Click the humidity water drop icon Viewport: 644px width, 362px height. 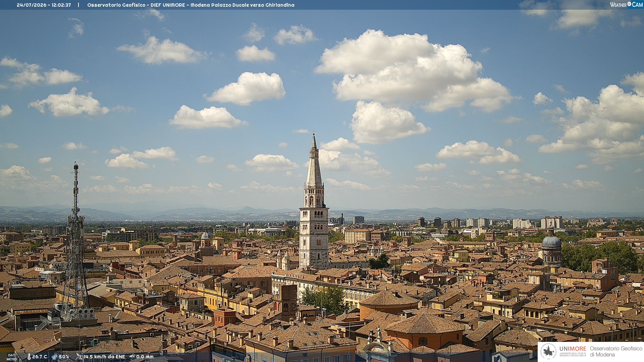(55, 357)
